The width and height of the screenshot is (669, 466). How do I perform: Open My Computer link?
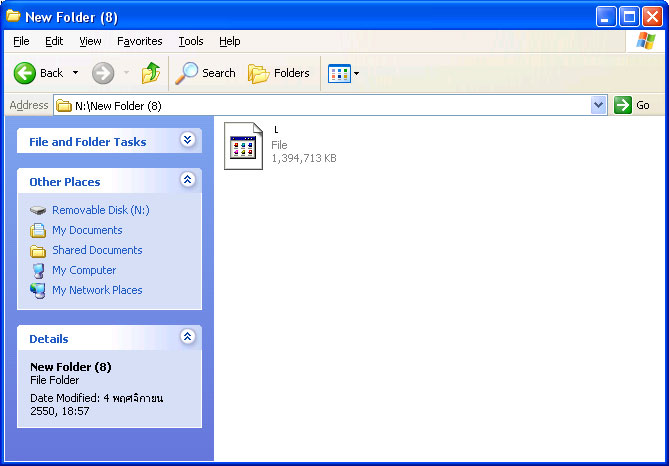pos(84,270)
